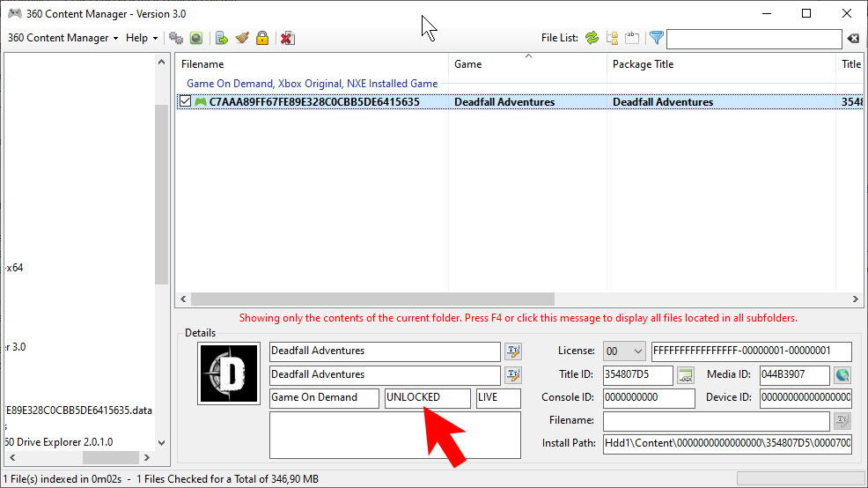Click the Media ID field 044B3907
The width and height of the screenshot is (868, 488).
pyautogui.click(x=794, y=375)
